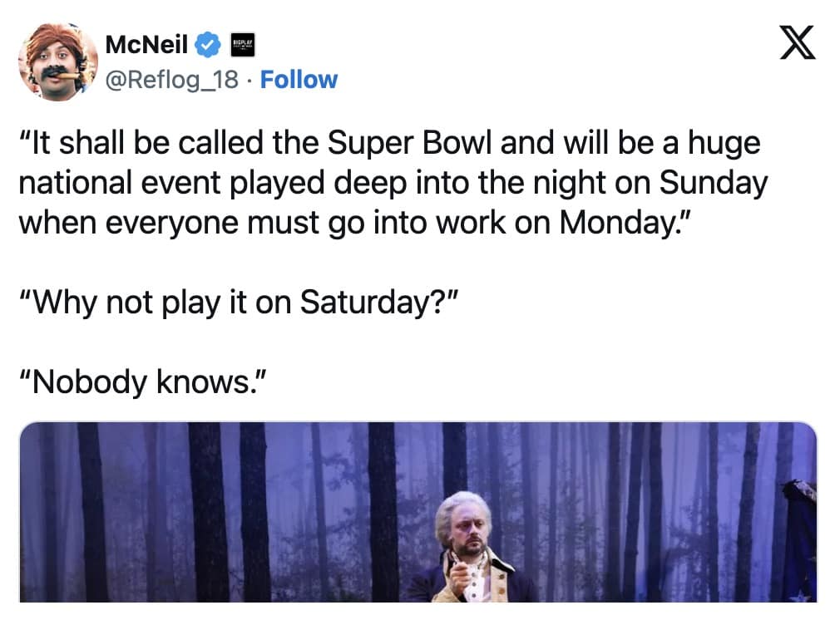Click the blue verified checkmark badge
840x620 pixels.
tap(207, 44)
